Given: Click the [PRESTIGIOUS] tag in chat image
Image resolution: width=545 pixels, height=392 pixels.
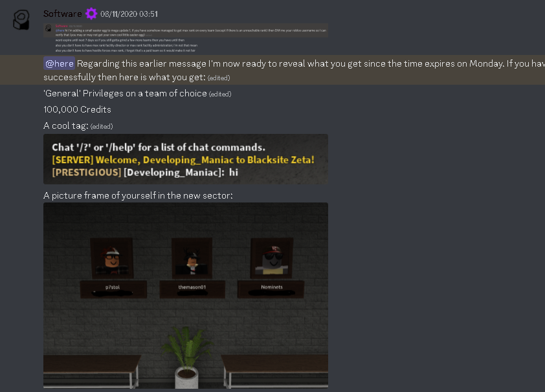Looking at the screenshot, I should 87,172.
